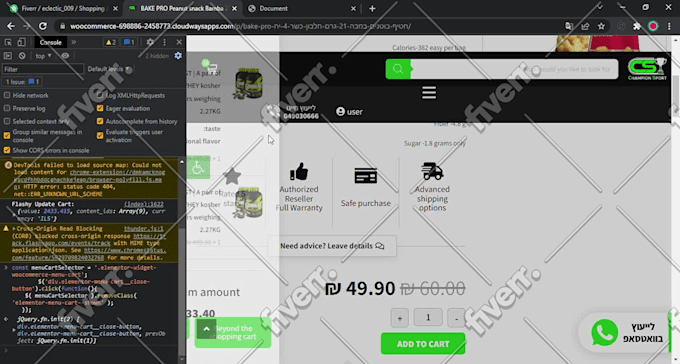The image size is (680, 364).
Task: Clear the console with the ban icon
Action: [22, 56]
